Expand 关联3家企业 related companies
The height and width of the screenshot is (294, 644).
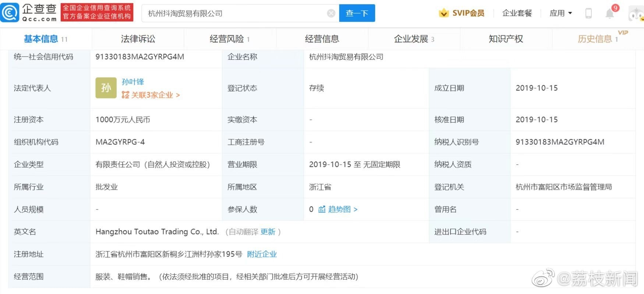pos(151,95)
